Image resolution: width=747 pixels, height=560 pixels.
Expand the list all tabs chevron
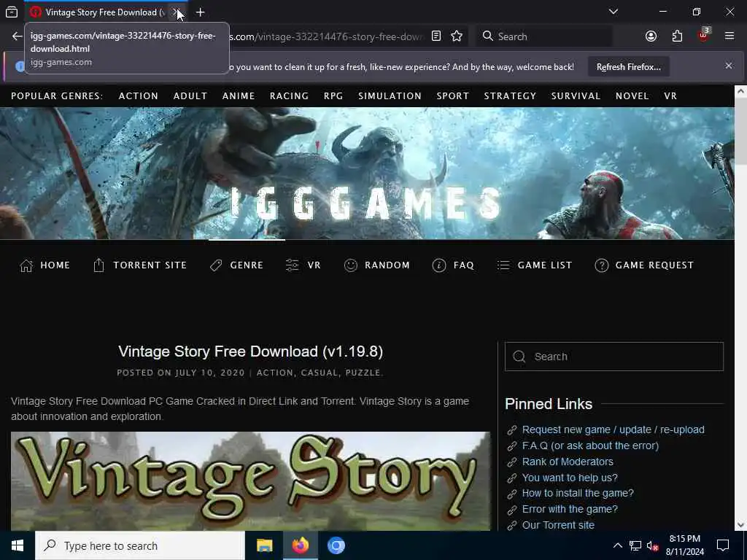click(x=614, y=12)
